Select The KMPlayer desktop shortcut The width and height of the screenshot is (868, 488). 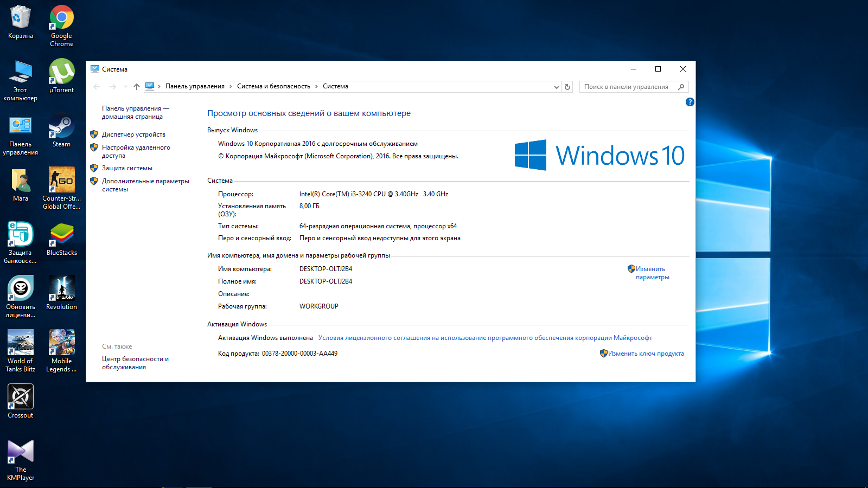21,460
